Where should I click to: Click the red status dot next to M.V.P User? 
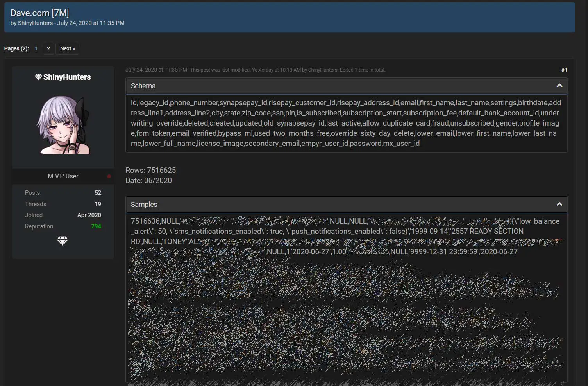[109, 176]
